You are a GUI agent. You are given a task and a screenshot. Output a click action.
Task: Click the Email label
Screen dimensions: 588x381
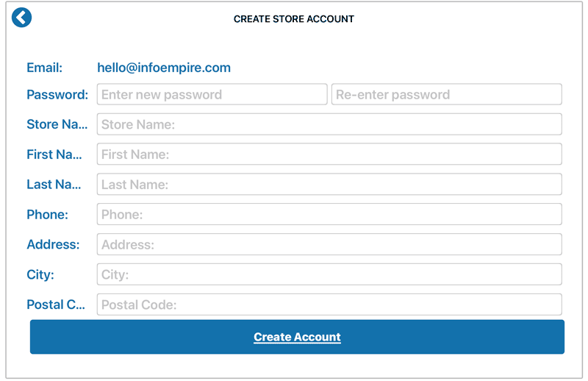pos(44,68)
